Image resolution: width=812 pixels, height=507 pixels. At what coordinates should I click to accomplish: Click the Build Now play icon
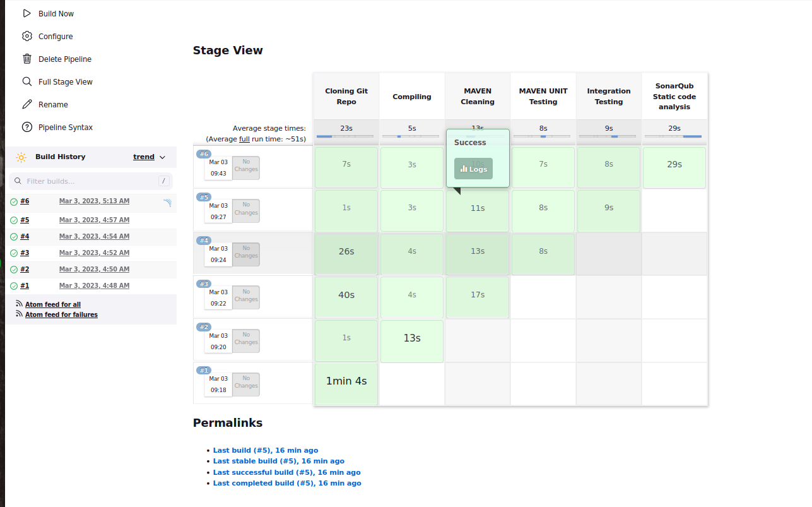point(26,13)
